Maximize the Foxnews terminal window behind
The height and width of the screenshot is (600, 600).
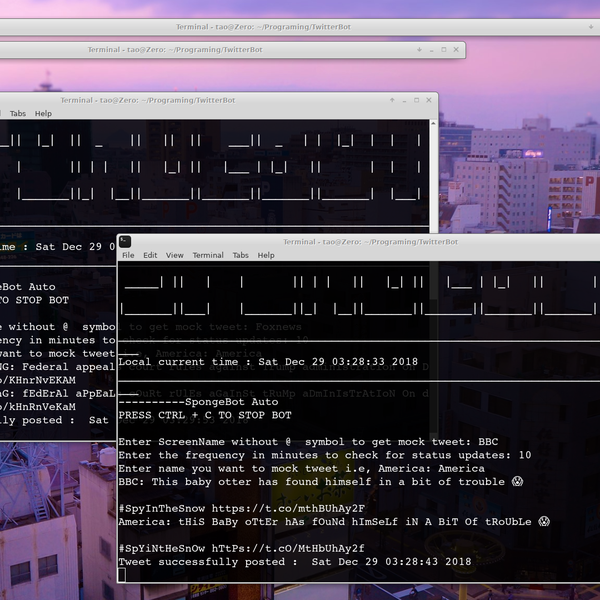point(416,100)
